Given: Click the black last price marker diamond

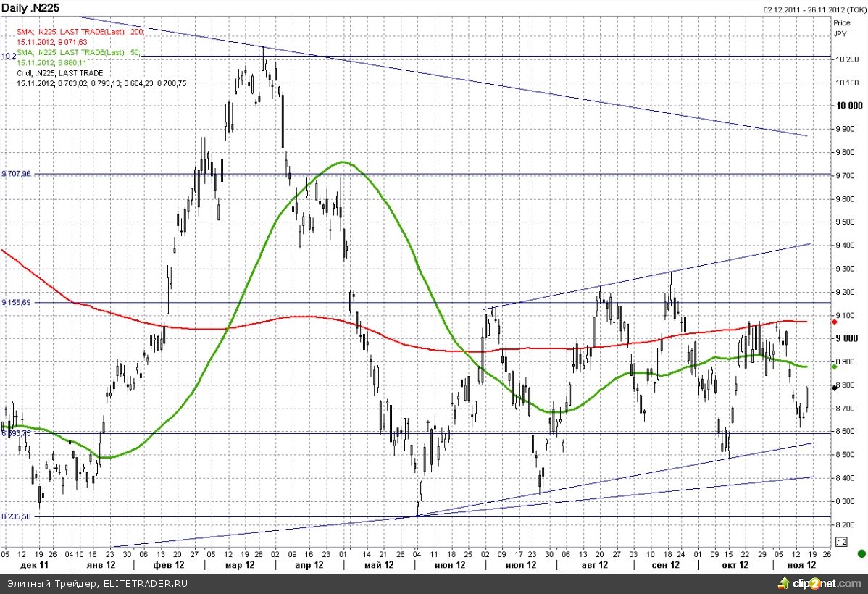Looking at the screenshot, I should 835,388.
